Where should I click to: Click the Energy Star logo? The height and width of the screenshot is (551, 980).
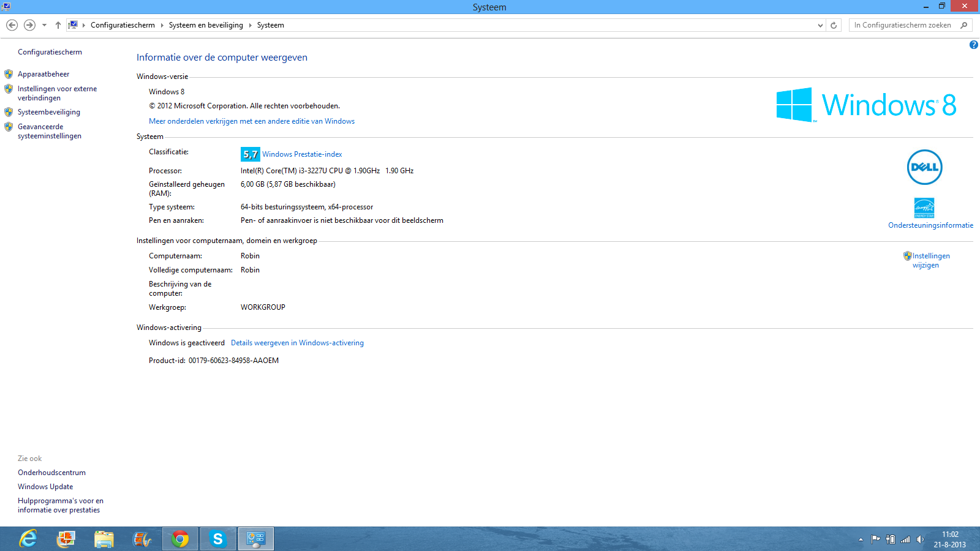coord(924,208)
